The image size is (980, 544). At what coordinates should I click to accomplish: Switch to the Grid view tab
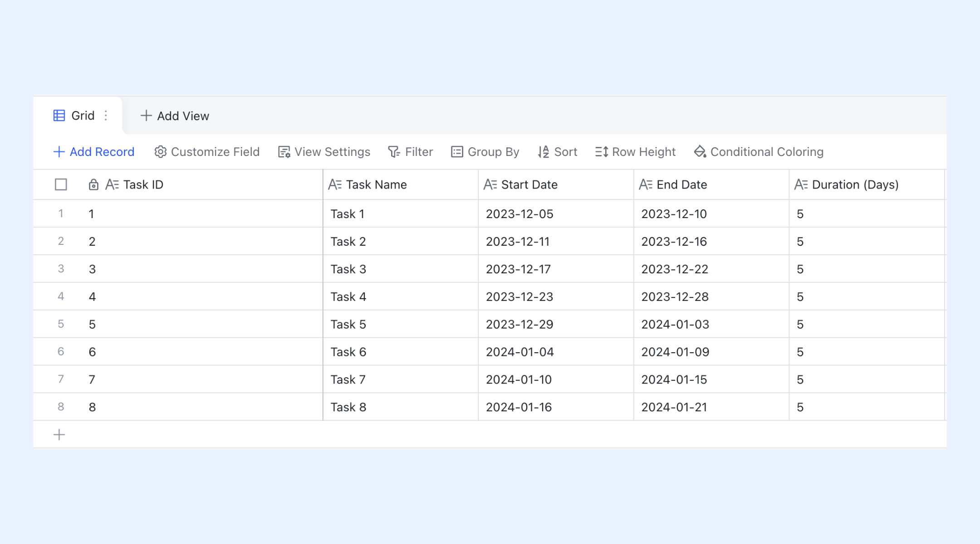pos(78,116)
